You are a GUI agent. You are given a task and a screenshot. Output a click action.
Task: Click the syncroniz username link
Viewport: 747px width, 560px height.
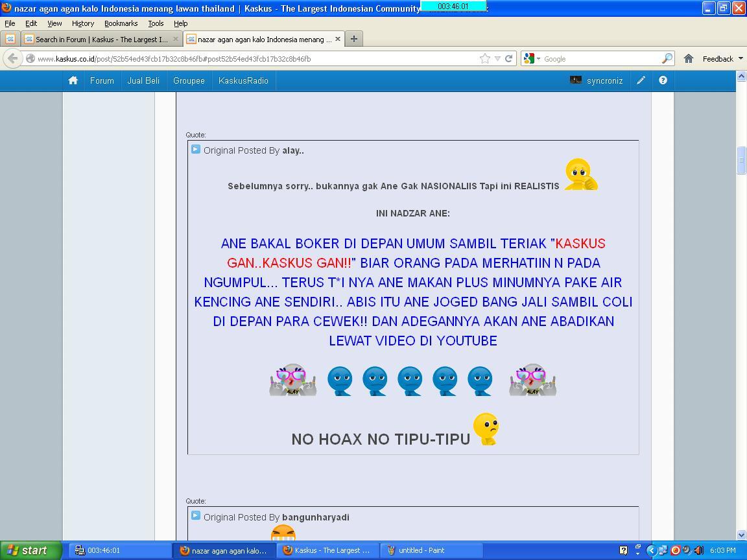604,80
